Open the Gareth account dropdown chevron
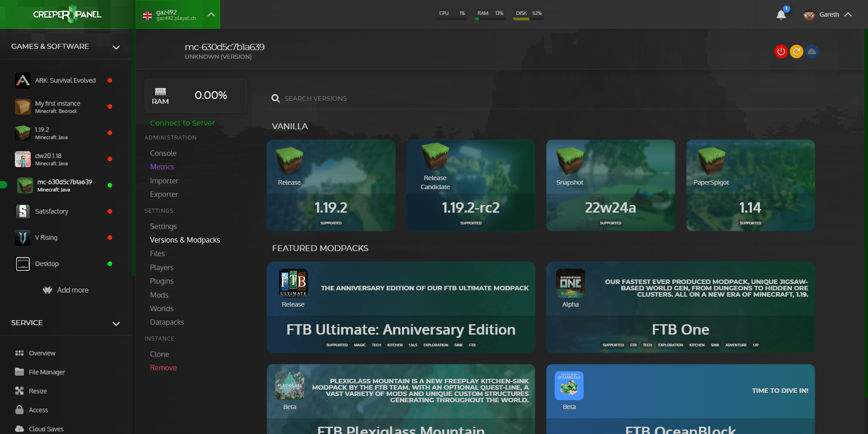 pos(848,14)
